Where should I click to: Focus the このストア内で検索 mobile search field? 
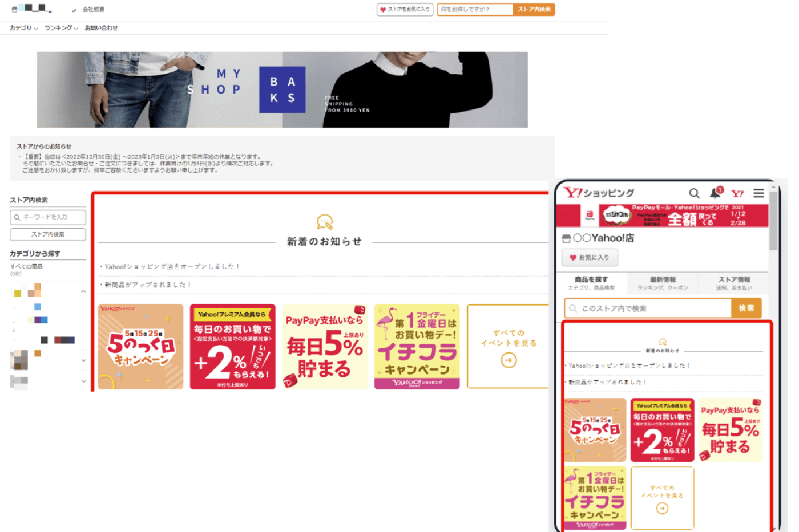pos(648,308)
